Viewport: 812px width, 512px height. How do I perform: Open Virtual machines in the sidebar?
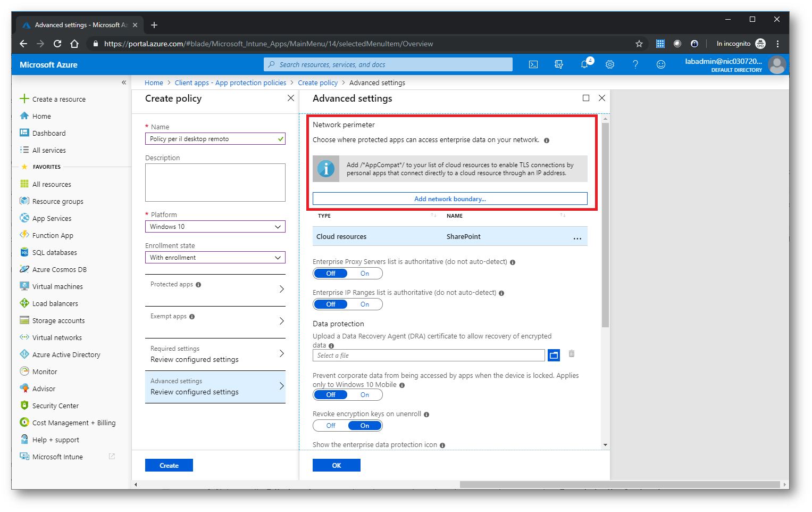tap(51, 286)
